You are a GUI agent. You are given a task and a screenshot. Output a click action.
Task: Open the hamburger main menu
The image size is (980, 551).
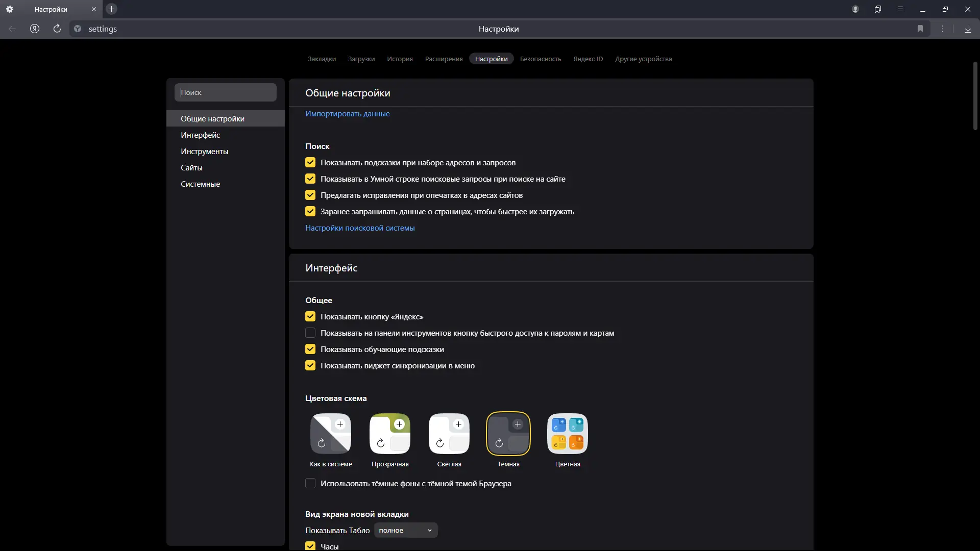[900, 9]
